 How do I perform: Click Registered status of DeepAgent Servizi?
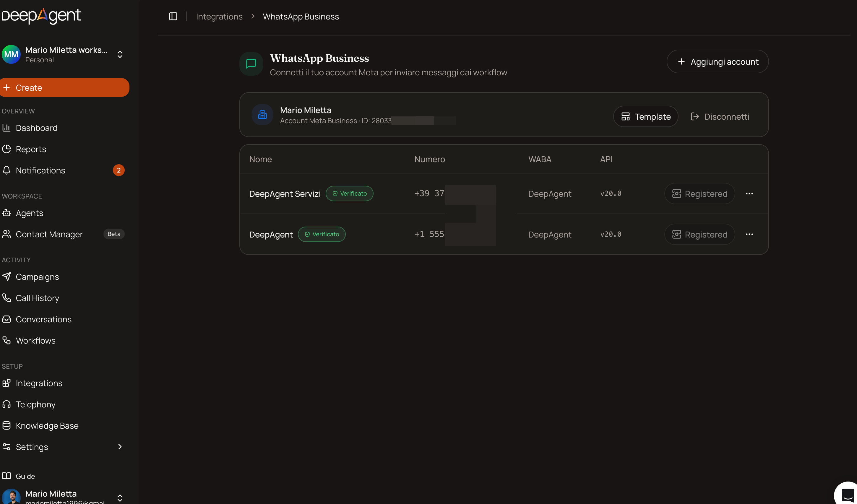(700, 194)
